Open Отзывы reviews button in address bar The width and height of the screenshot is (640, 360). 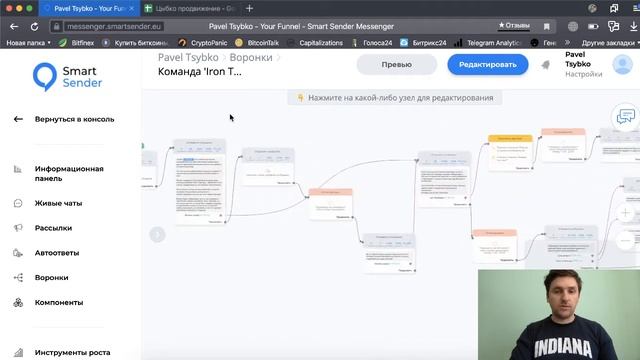(514, 26)
